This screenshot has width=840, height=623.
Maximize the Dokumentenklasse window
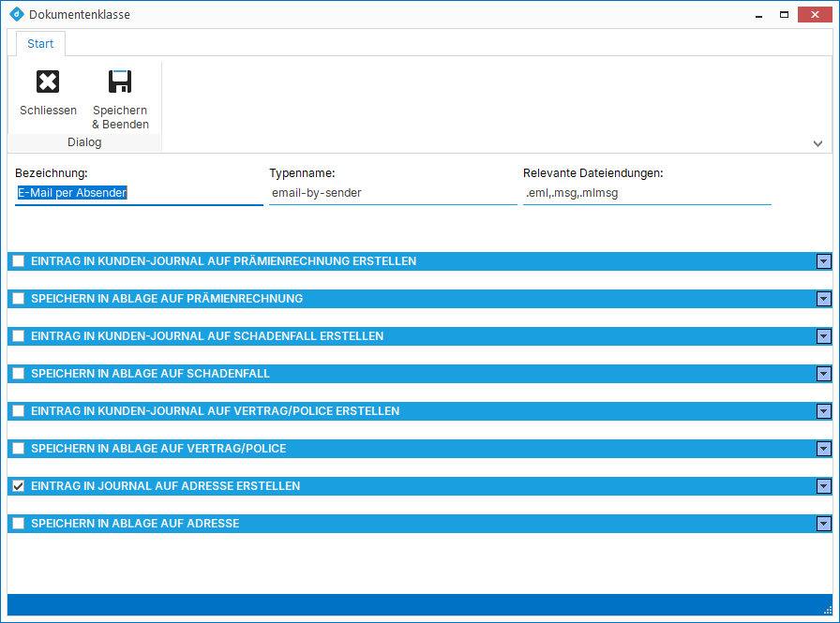coord(784,15)
